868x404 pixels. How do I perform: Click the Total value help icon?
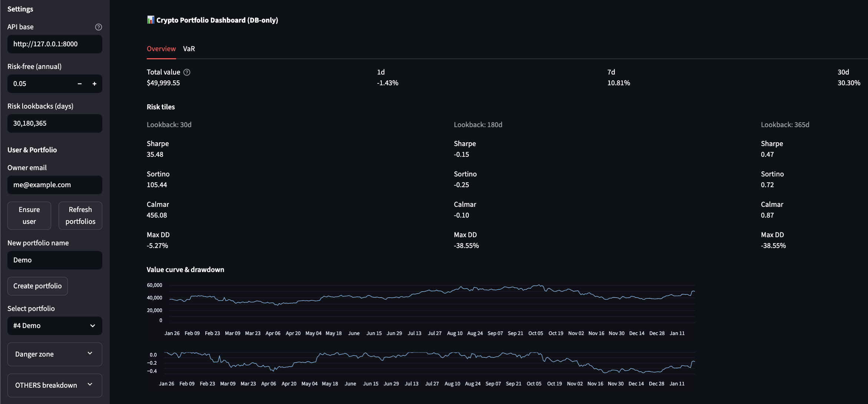click(x=187, y=72)
